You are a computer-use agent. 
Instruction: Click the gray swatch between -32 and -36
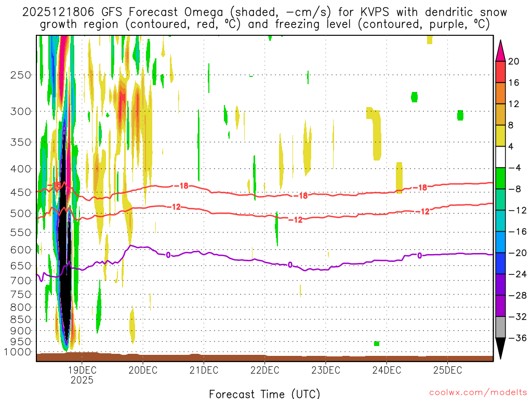500,327
